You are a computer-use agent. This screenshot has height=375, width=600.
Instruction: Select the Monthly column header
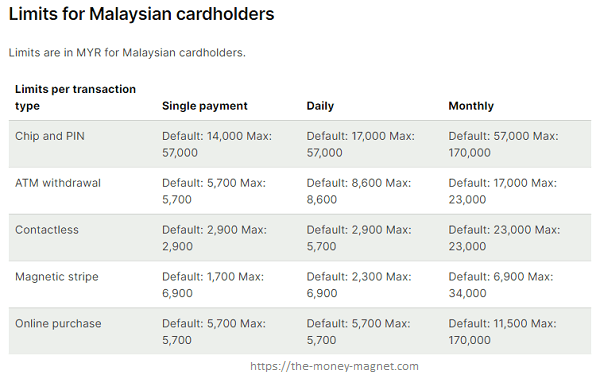click(x=471, y=106)
